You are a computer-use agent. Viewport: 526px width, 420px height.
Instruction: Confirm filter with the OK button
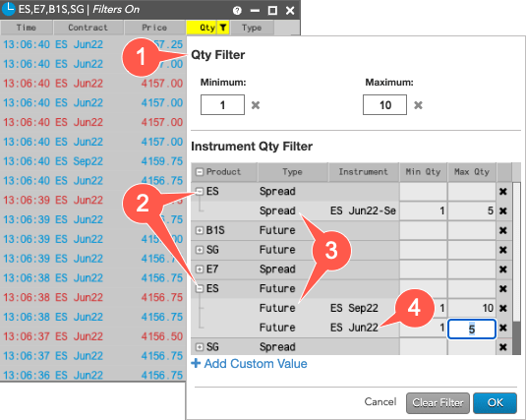pos(496,403)
